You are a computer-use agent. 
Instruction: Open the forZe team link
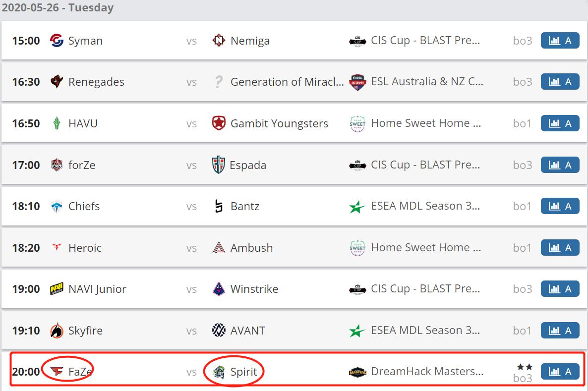pyautogui.click(x=82, y=165)
